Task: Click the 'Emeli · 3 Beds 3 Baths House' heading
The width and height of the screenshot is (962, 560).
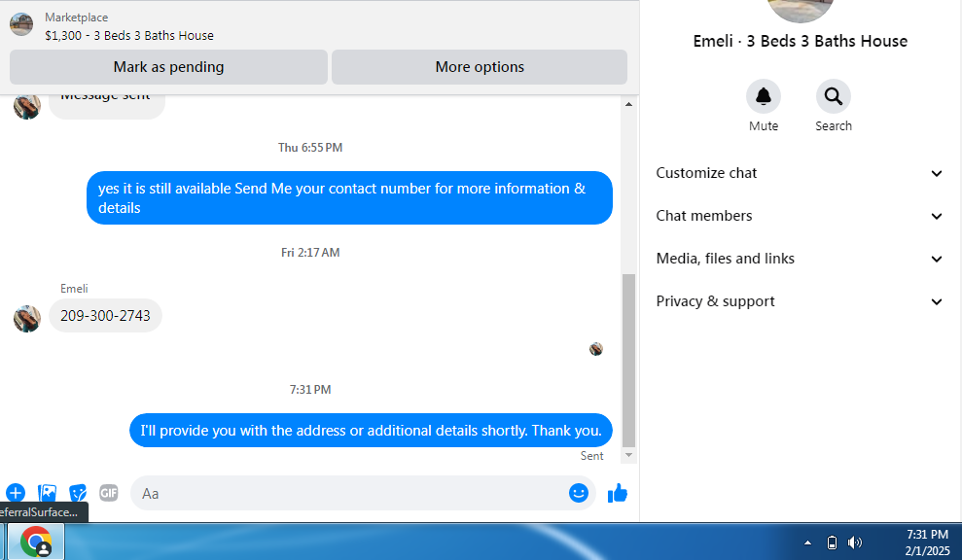Action: click(800, 41)
